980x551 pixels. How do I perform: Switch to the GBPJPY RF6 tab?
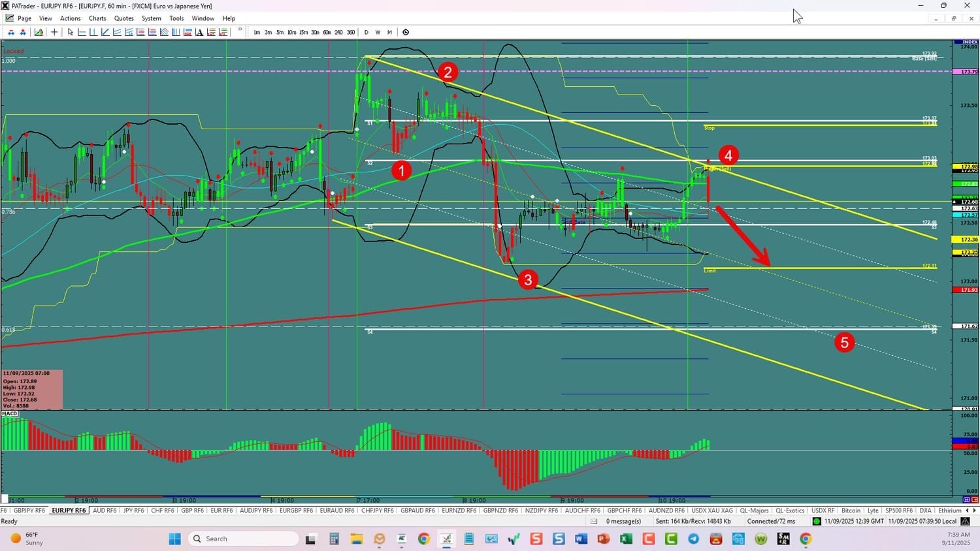click(29, 511)
